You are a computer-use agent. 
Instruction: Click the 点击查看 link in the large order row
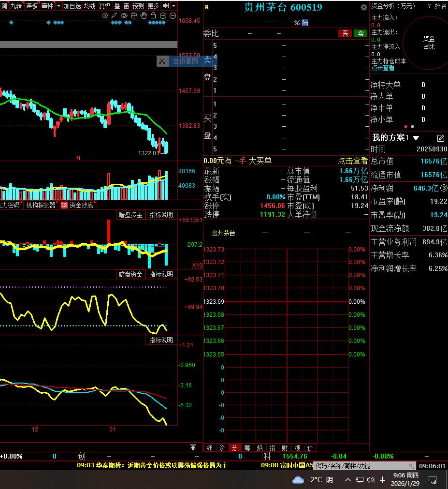pyautogui.click(x=353, y=161)
